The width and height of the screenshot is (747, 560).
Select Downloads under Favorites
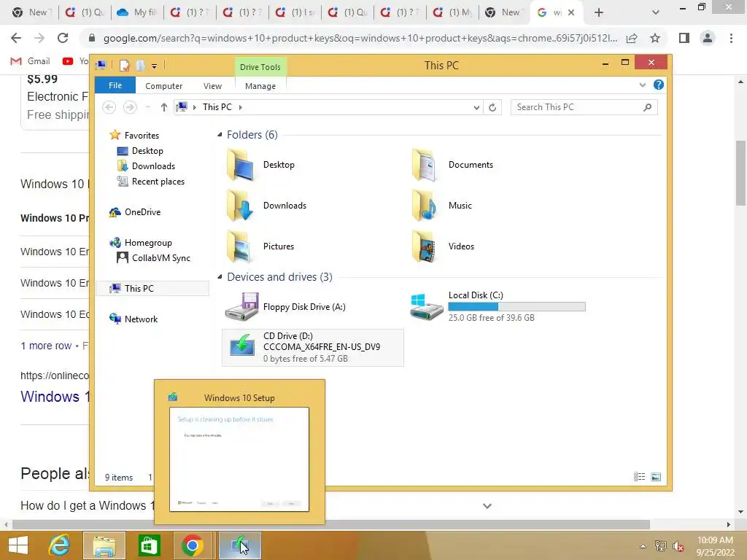click(146, 166)
